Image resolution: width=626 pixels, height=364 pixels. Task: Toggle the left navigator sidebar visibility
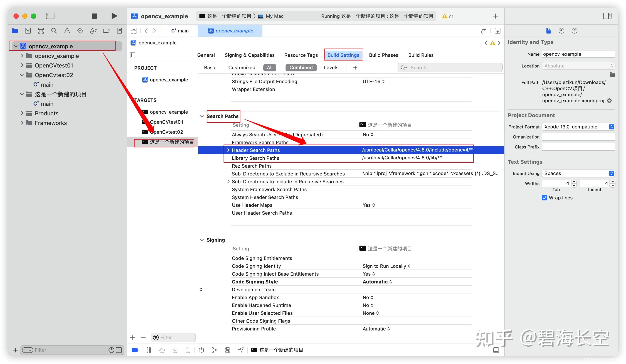click(x=50, y=16)
